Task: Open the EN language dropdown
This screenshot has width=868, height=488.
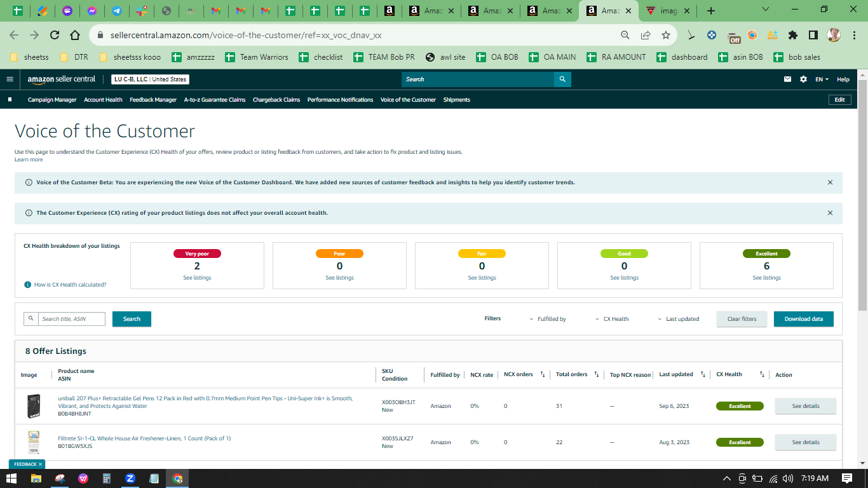Action: (822, 79)
